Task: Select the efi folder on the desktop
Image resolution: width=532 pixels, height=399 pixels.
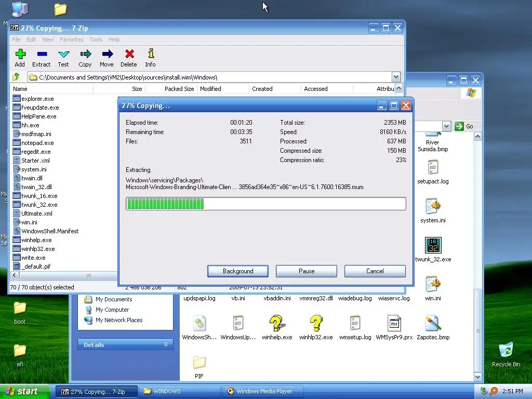Action: (x=20, y=355)
